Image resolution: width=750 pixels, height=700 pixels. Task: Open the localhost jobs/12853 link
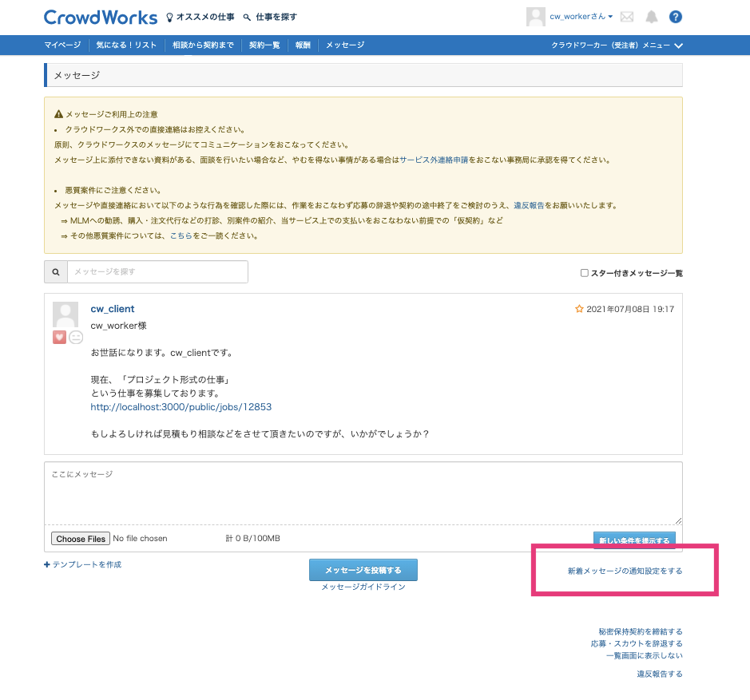[x=181, y=407]
